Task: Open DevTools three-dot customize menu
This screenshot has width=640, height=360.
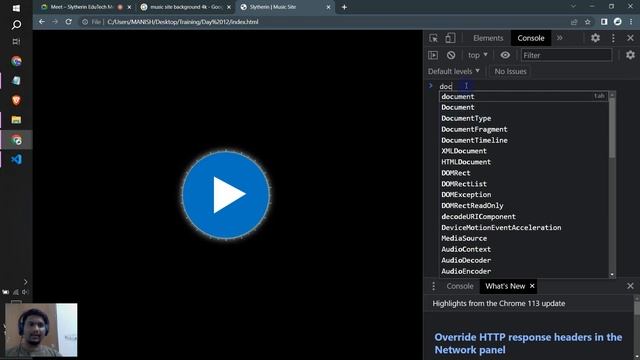Action: (613, 38)
